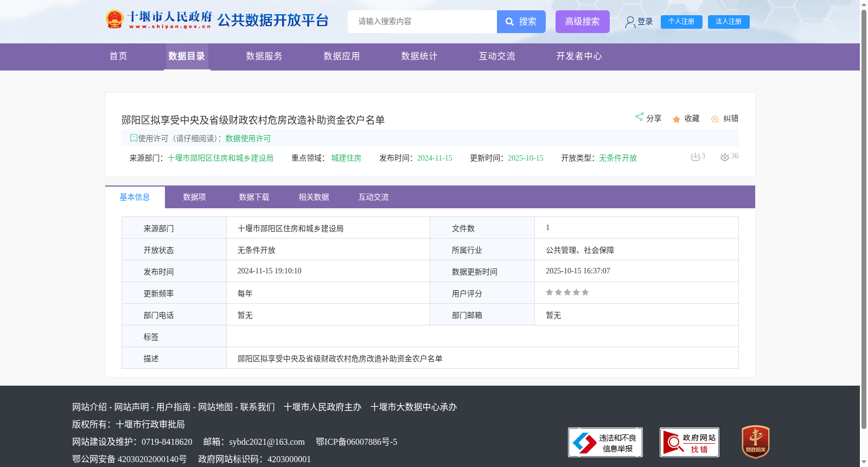Screen dimensions: 868x467
Task: Click the view count eye icon
Action: tap(724, 157)
